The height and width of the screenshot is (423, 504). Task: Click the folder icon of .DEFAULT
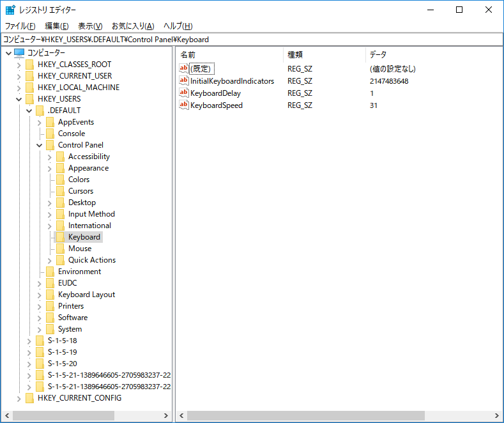40,111
